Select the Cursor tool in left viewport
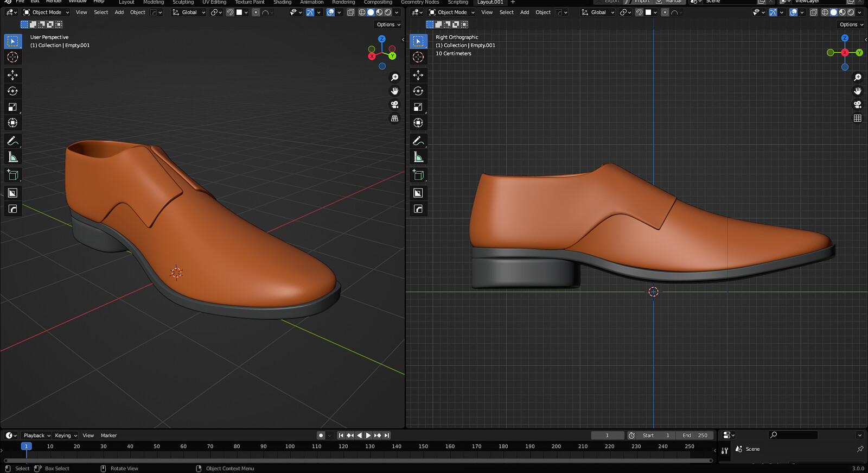The width and height of the screenshot is (868, 473). [x=13, y=57]
